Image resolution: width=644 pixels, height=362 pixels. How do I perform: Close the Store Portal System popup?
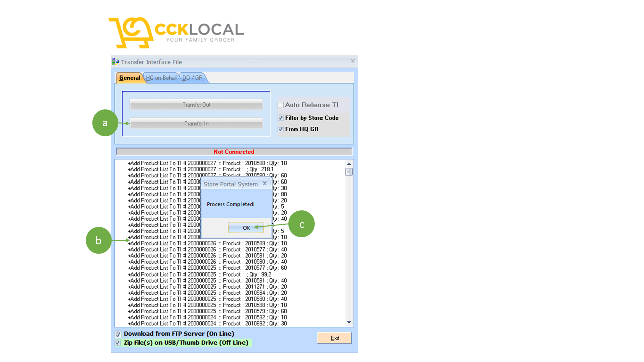(x=265, y=183)
